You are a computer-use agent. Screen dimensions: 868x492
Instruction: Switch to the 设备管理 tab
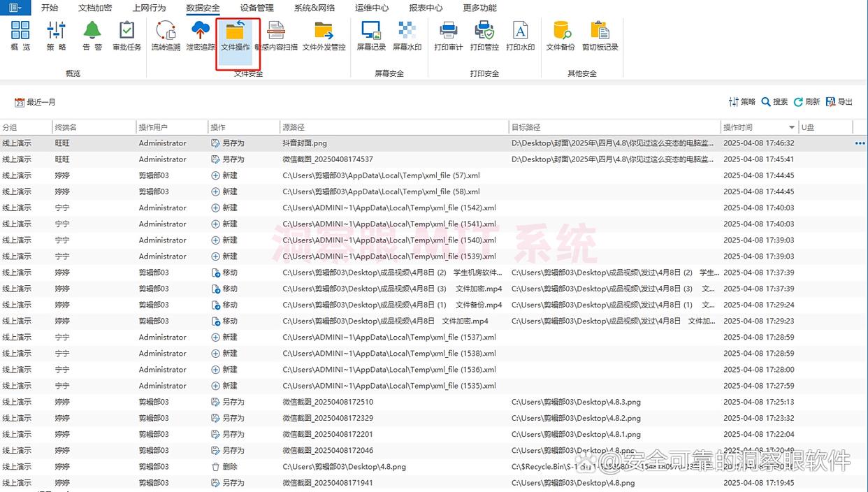tap(256, 8)
